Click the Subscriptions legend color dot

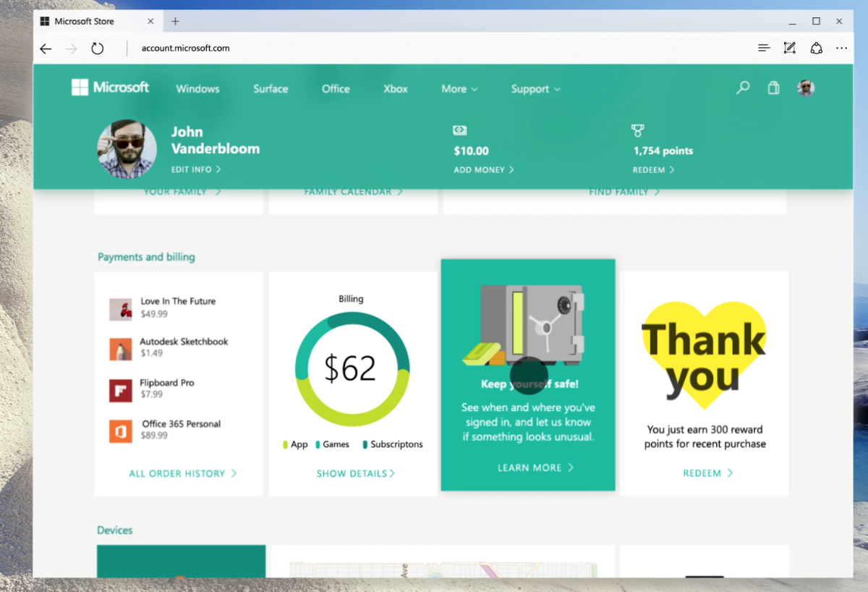tap(365, 444)
